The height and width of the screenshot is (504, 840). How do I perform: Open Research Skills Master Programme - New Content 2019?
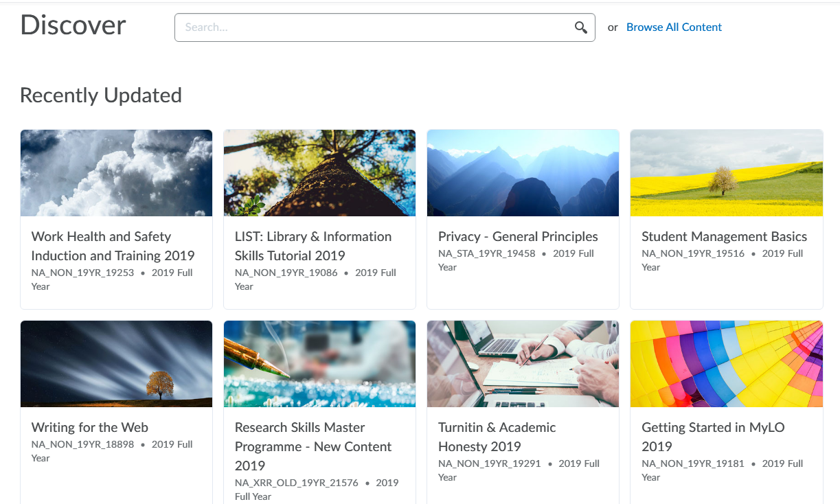(313, 446)
